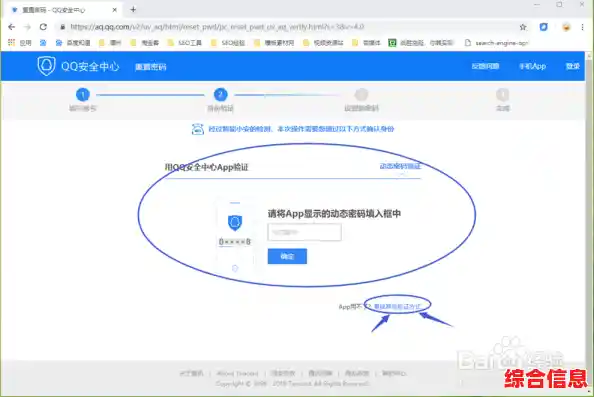
Task: Open the feedback link in the header
Action: point(485,66)
